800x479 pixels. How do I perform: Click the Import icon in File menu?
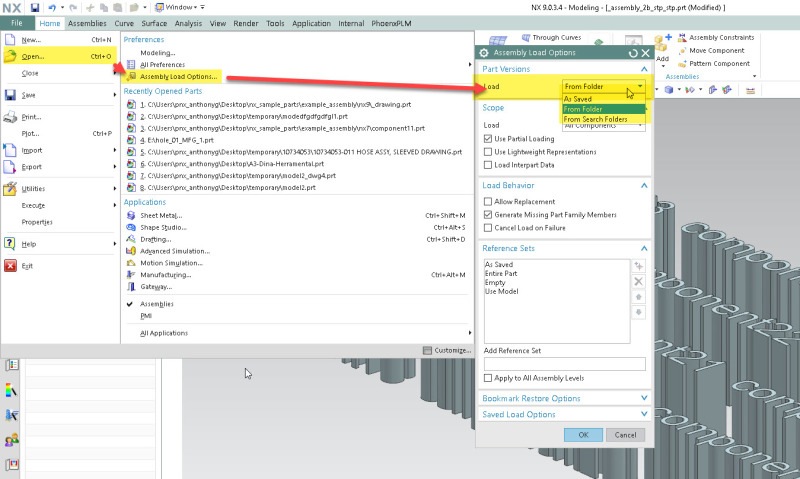10,150
